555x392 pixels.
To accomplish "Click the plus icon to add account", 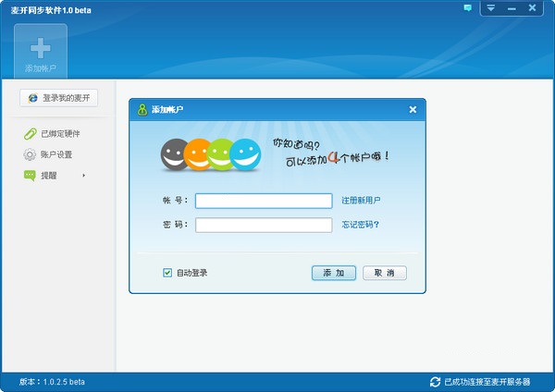I will tap(41, 48).
